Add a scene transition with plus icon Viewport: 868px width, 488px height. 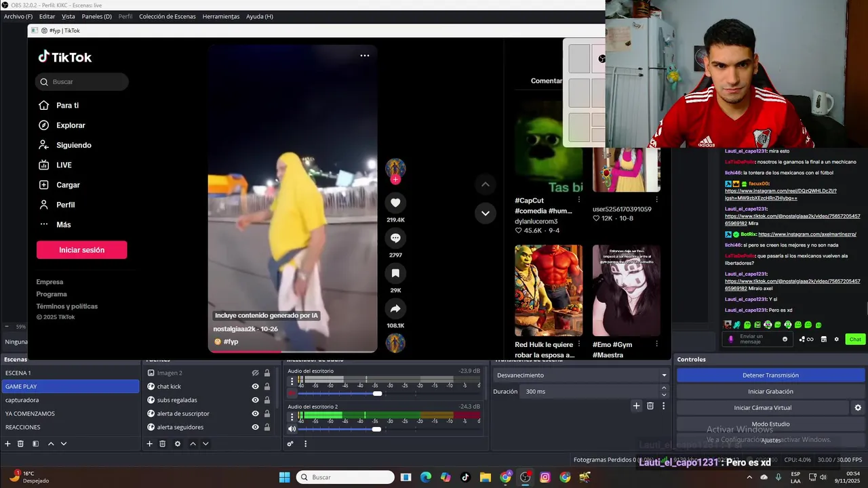pyautogui.click(x=636, y=406)
